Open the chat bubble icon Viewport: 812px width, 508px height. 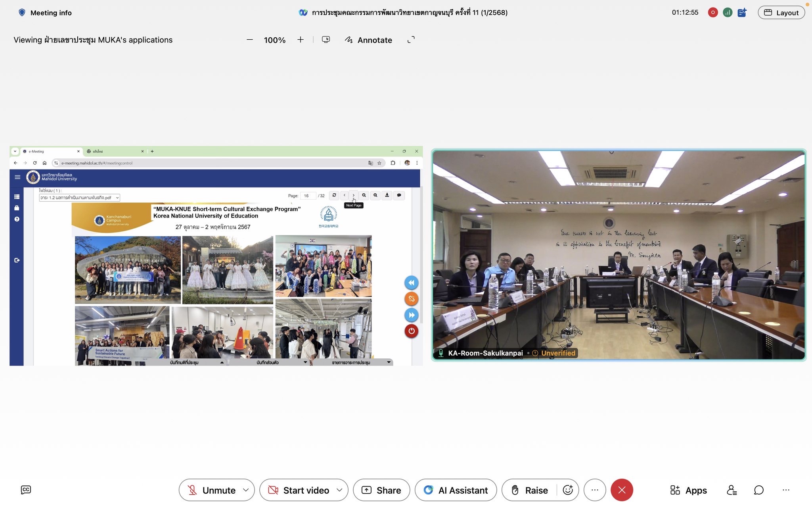[758, 490]
